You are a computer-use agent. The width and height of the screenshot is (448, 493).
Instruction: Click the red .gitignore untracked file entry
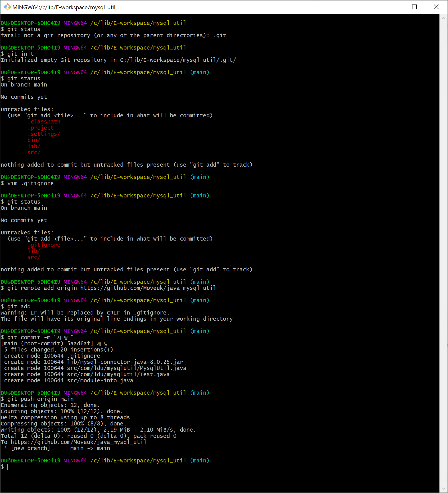44,245
